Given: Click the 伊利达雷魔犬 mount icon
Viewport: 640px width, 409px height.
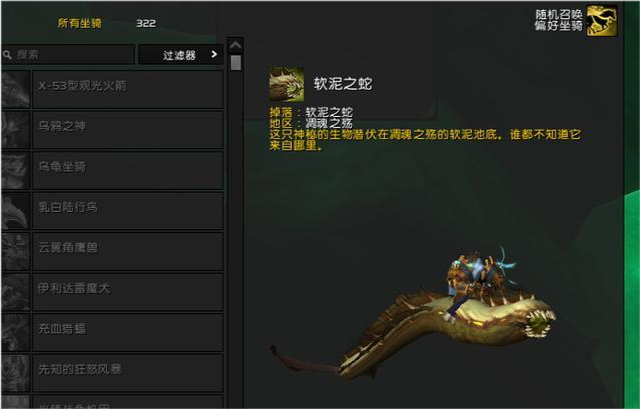Looking at the screenshot, I should [x=15, y=292].
